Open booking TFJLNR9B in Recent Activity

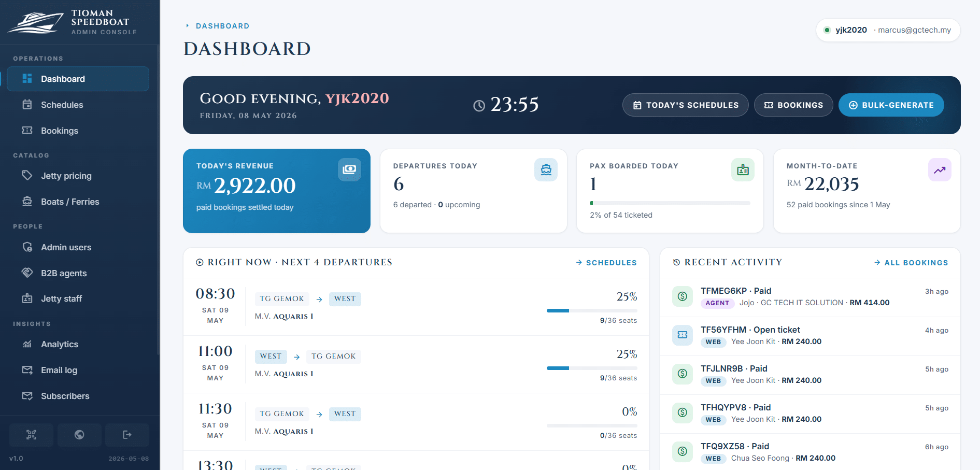(810, 375)
